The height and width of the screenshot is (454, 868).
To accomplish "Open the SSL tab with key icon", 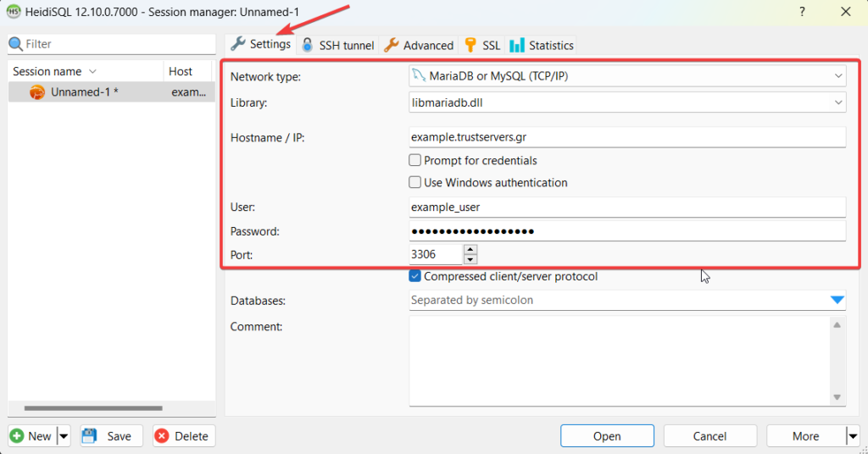I will click(x=482, y=46).
